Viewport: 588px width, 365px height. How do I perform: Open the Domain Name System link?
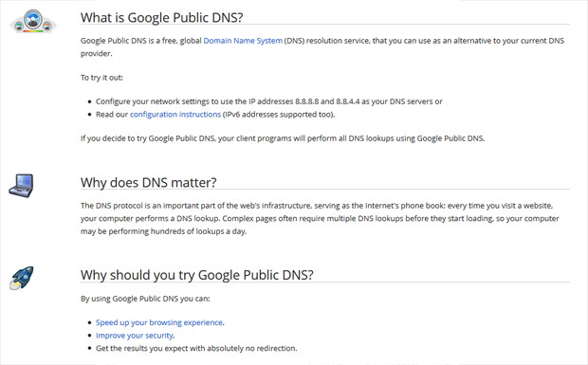(243, 41)
